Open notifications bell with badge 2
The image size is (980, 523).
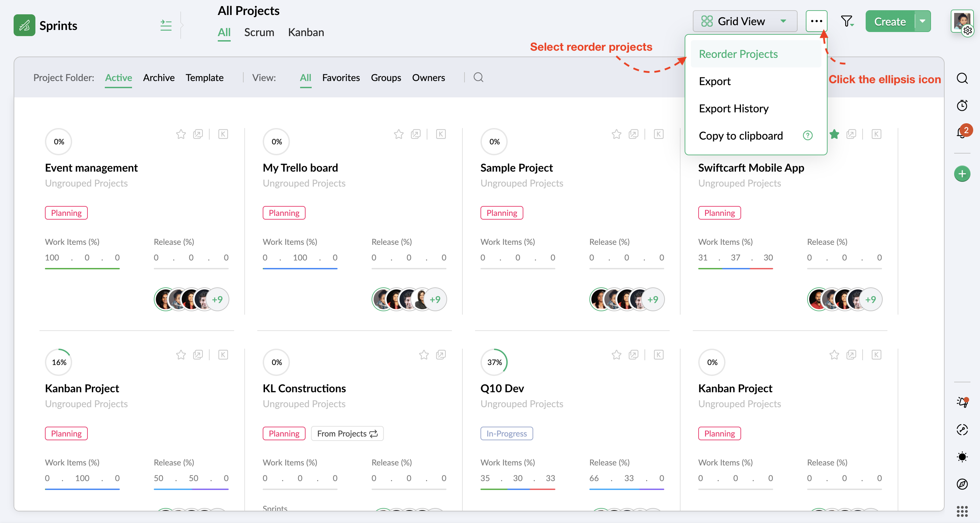(961, 132)
